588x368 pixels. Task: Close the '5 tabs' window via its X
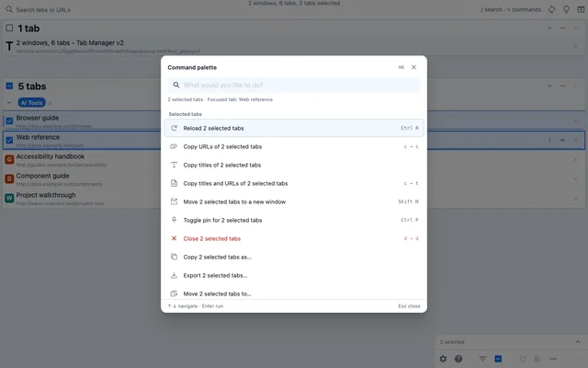pyautogui.click(x=576, y=86)
